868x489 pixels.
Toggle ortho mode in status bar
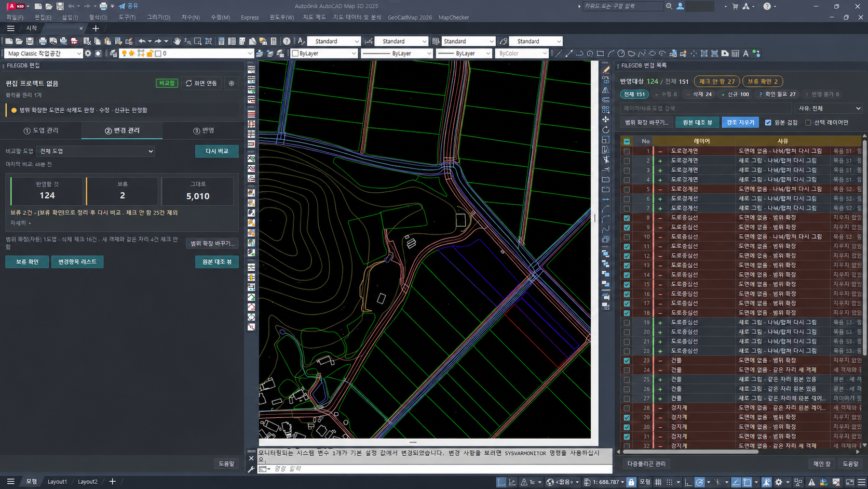tap(688, 482)
